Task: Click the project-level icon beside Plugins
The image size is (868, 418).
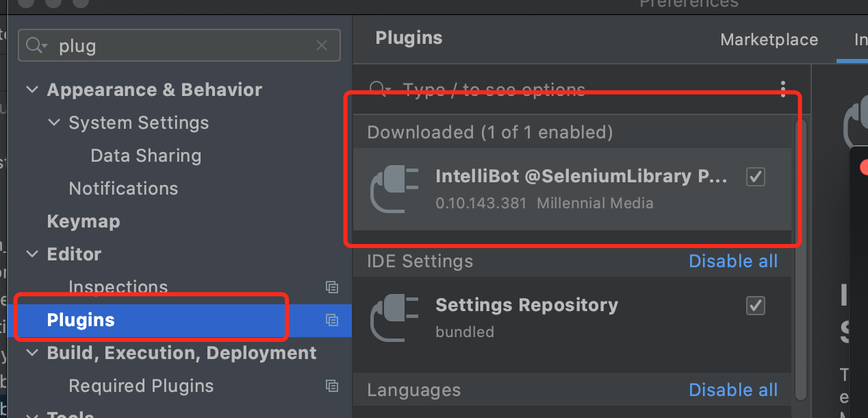Action: pyautogui.click(x=332, y=320)
